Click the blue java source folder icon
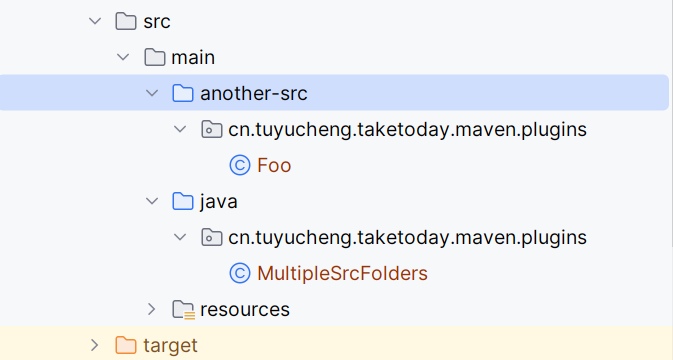Screen dimensions: 673x360 tap(183, 201)
